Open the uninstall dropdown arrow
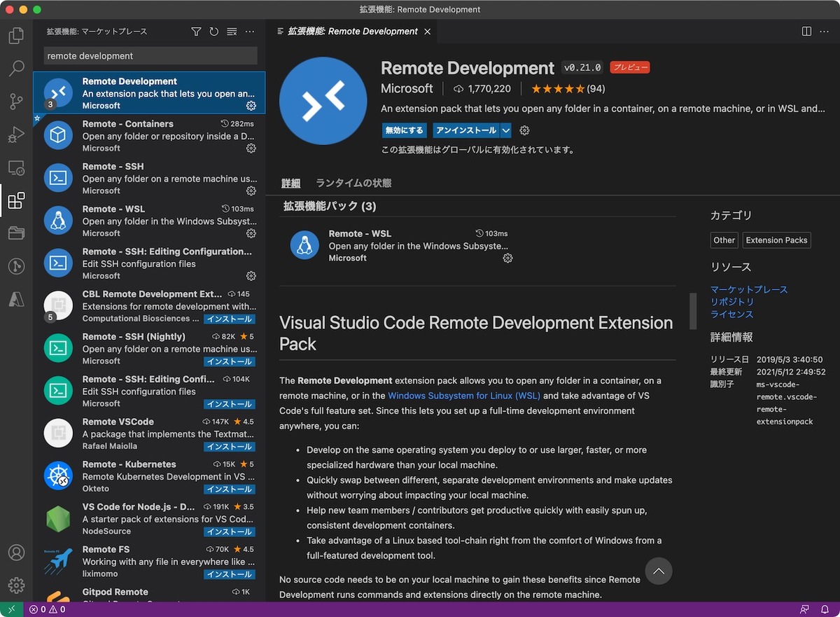 (505, 130)
